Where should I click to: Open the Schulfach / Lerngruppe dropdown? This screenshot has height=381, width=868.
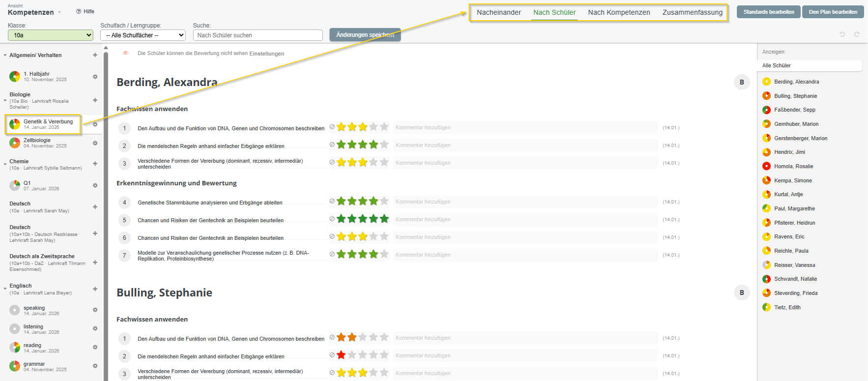[143, 35]
